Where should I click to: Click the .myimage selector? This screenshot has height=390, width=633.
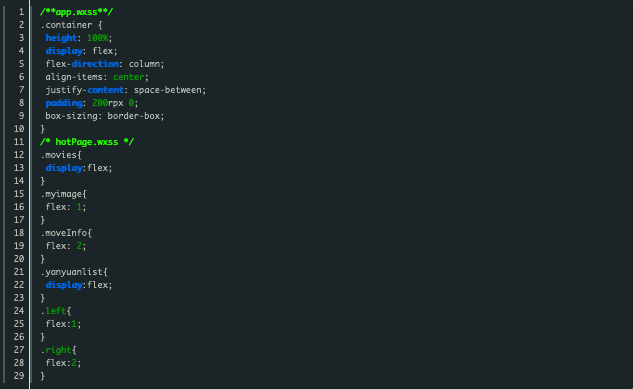coord(61,194)
